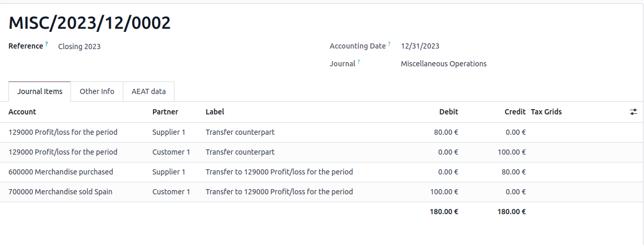644x245 pixels.
Task: Click the Accounting Date help question mark
Action: 389,44
